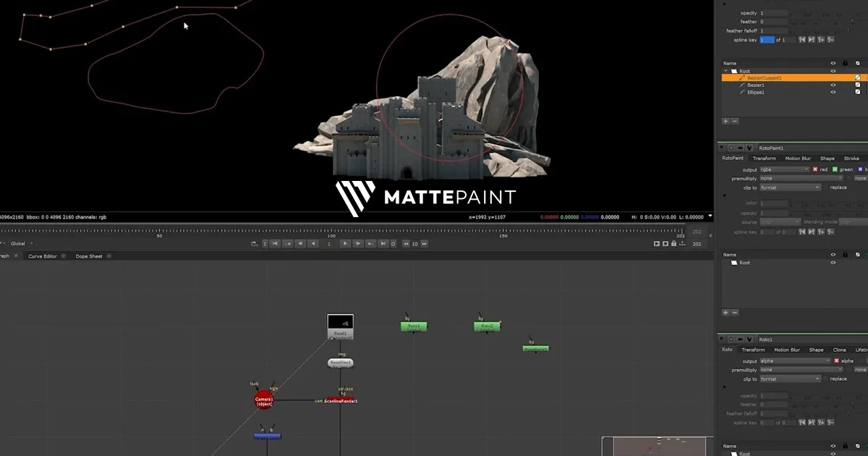Open the clip to format dropdown in Roto1
This screenshot has width=868, height=456.
[790, 379]
